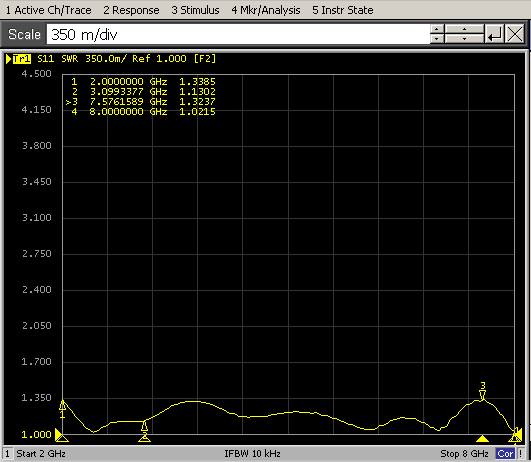Click the Scale value entry field
The width and height of the screenshot is (531, 462).
[238, 34]
